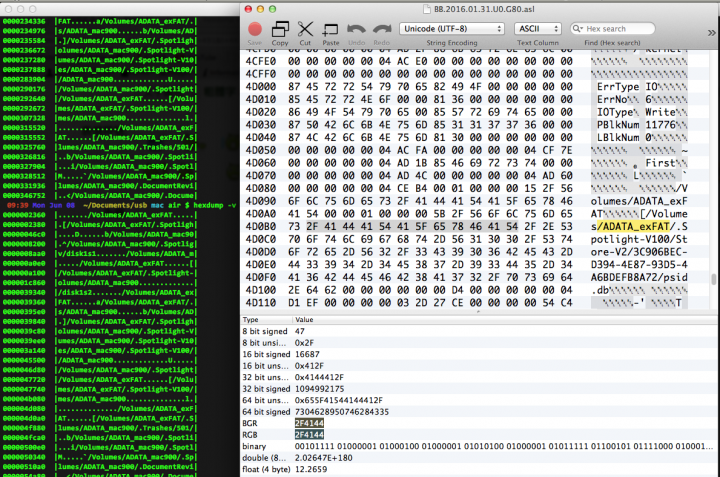720x477 pixels.
Task: Click terminal line at offset 000002360
Action: tap(100, 215)
